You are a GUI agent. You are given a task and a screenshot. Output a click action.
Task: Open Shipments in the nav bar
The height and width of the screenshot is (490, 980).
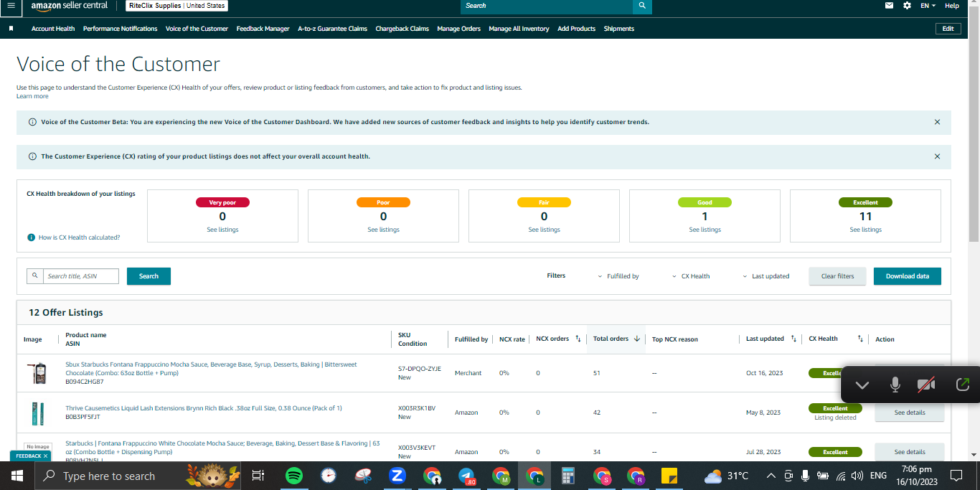[619, 29]
